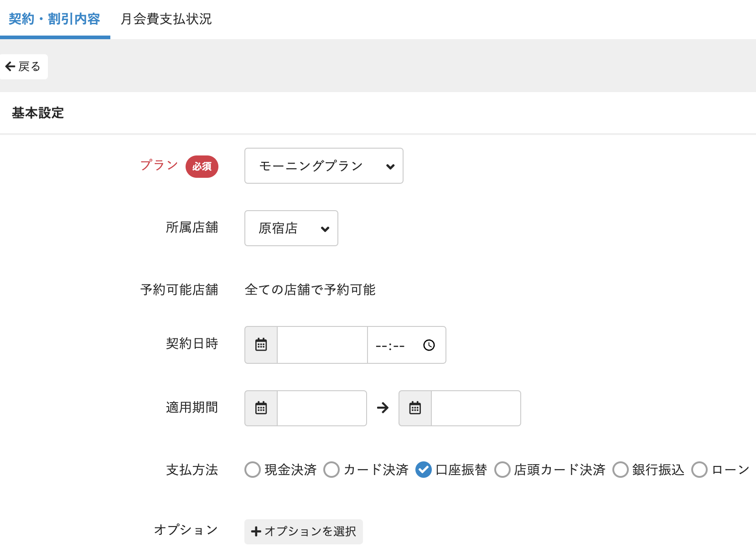The height and width of the screenshot is (548, 756).
Task: Go back with the 戻る button
Action: tap(23, 67)
